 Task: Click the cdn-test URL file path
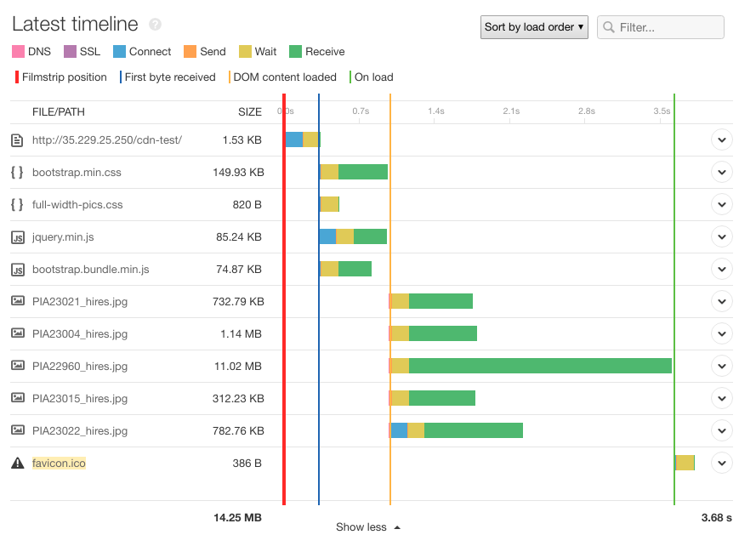pos(107,140)
